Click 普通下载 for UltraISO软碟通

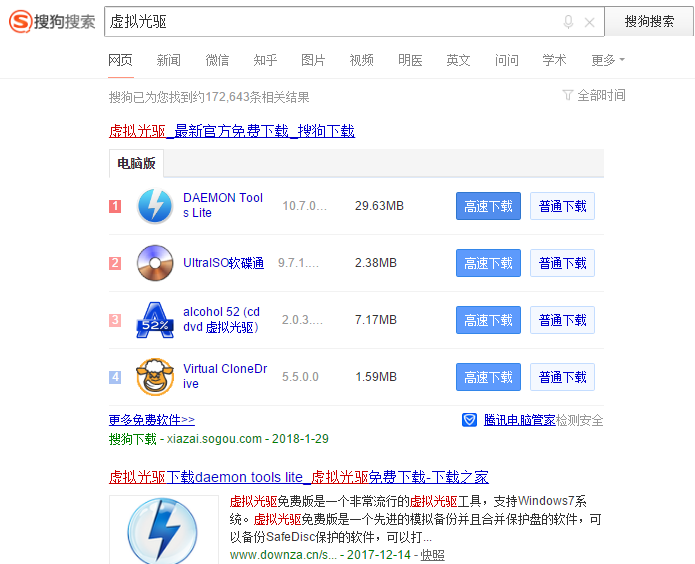(x=562, y=263)
